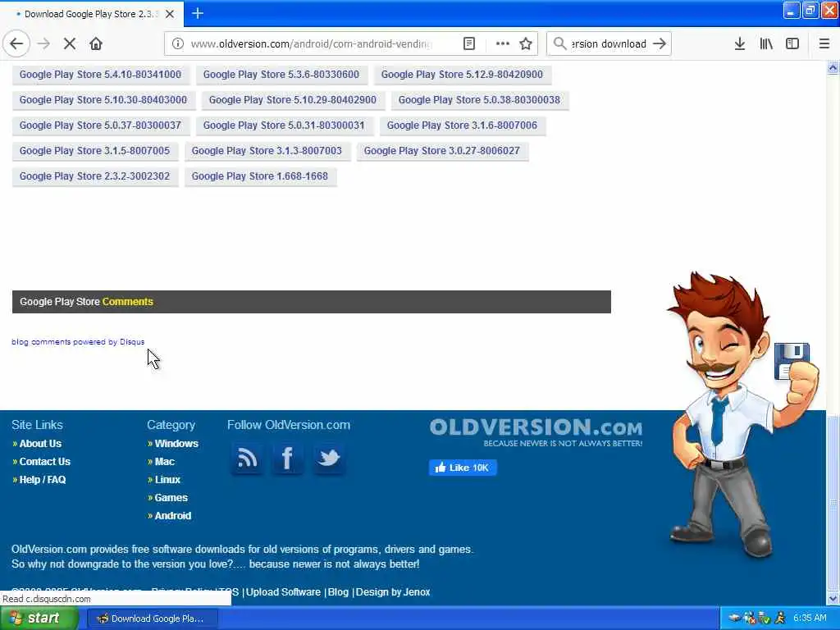Select the Download Google Play Store tab
The width and height of the screenshot is (840, 630).
pyautogui.click(x=92, y=14)
